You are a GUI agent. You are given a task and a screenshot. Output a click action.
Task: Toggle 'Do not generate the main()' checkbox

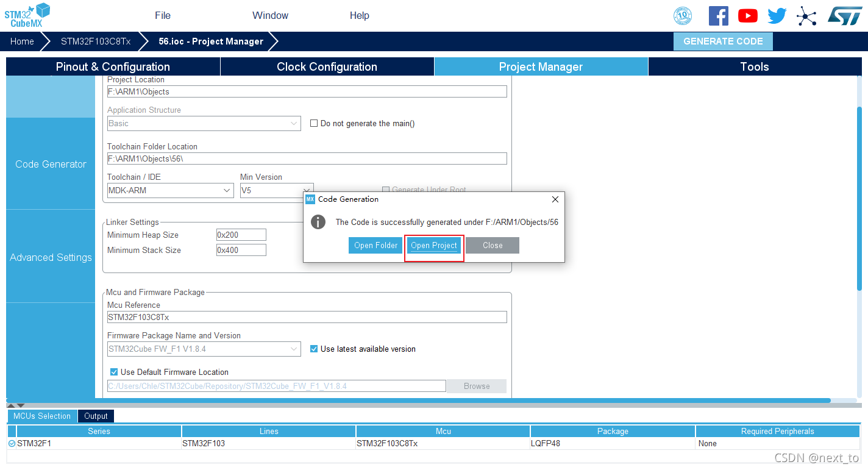click(x=314, y=123)
